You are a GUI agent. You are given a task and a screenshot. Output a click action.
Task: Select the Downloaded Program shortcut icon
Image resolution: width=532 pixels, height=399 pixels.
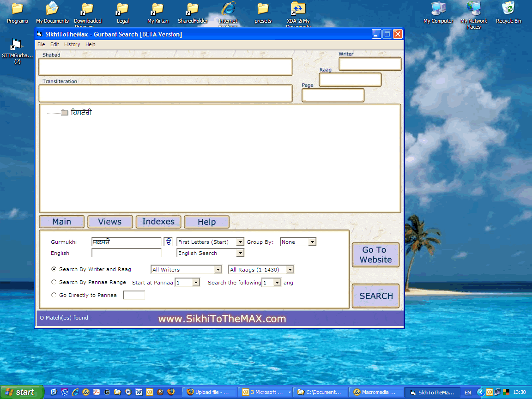pos(88,15)
